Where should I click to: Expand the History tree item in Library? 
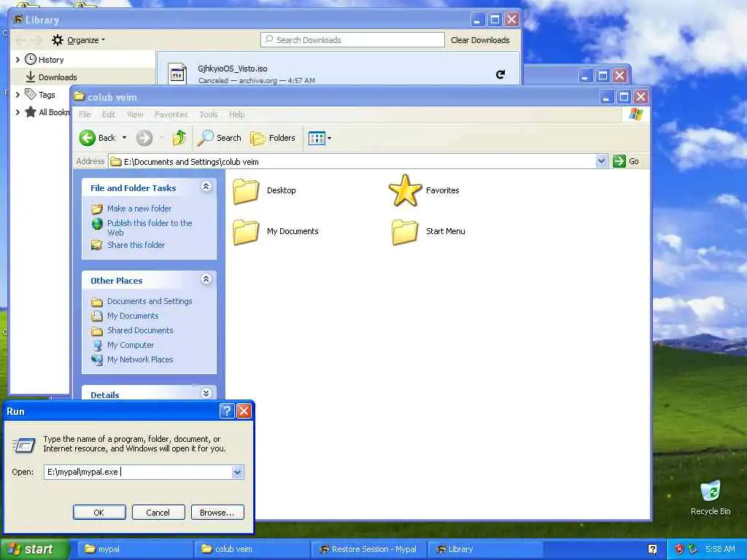click(18, 60)
